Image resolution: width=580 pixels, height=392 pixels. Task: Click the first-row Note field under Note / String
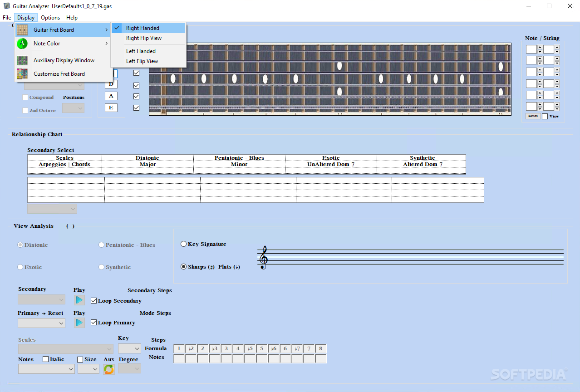click(531, 49)
